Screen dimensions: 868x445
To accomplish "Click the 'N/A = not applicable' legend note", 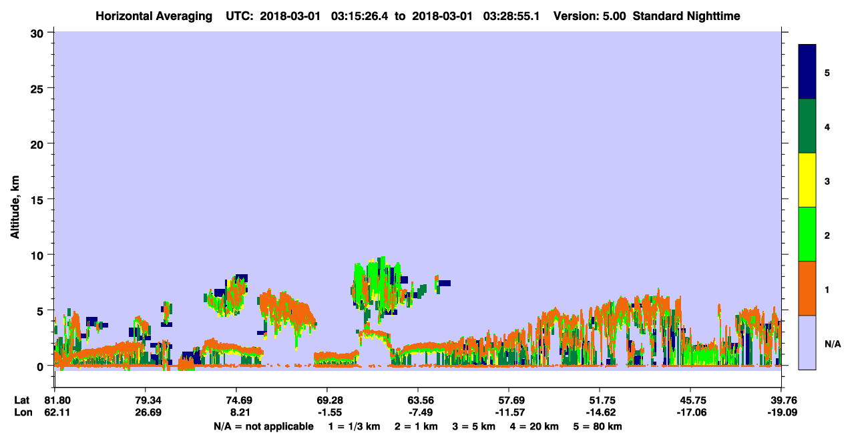I will coord(263,426).
